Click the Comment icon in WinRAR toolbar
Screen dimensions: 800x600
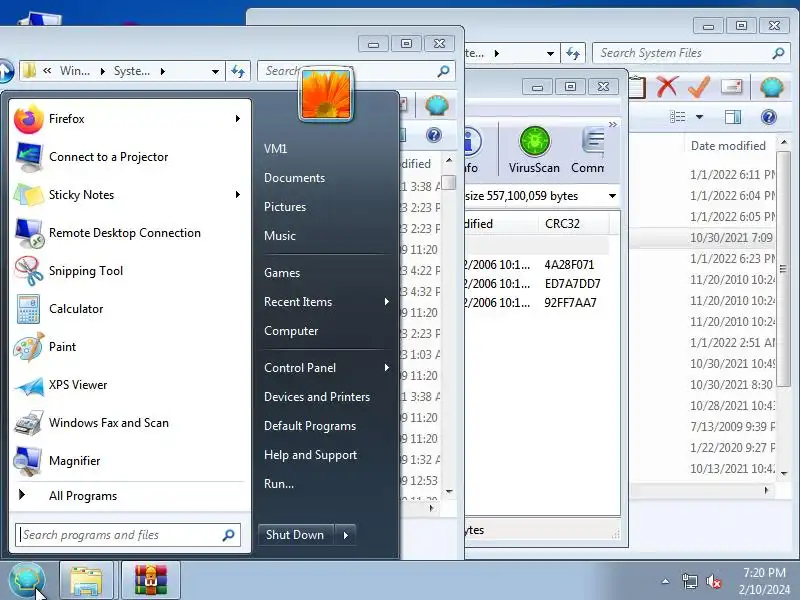[588, 150]
